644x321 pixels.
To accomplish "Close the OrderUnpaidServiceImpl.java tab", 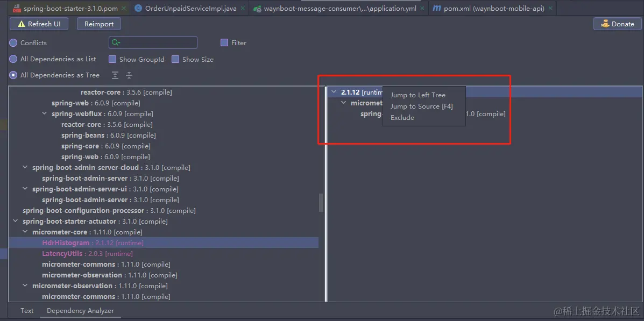I will 243,8.
